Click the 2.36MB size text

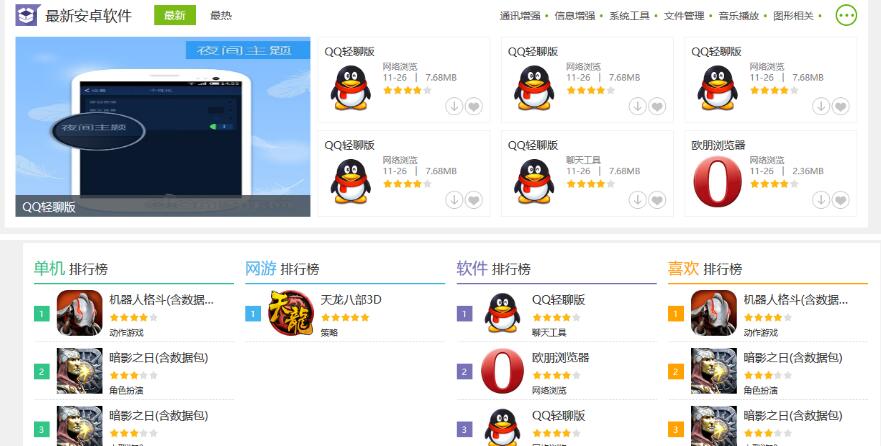click(x=808, y=171)
